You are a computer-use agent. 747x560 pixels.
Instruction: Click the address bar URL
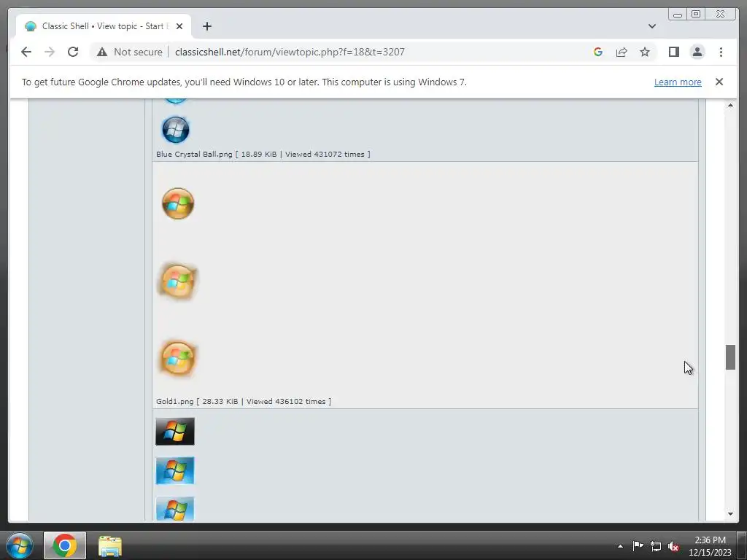pyautogui.click(x=290, y=52)
